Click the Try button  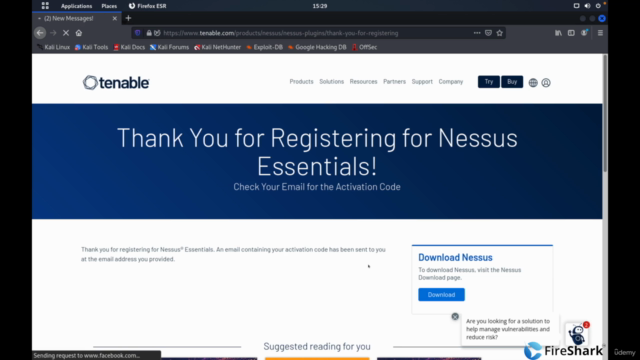[x=489, y=82]
